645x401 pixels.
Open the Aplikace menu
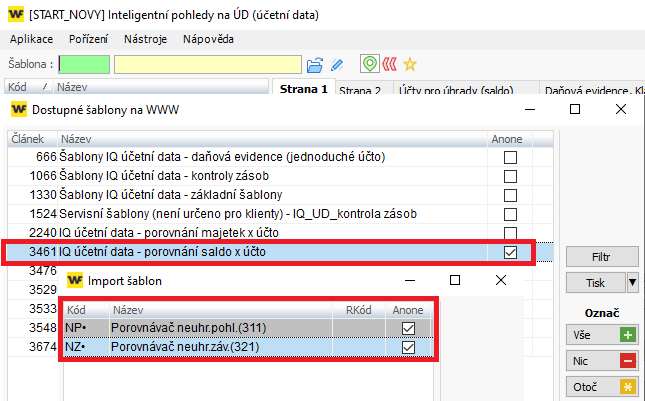point(32,39)
